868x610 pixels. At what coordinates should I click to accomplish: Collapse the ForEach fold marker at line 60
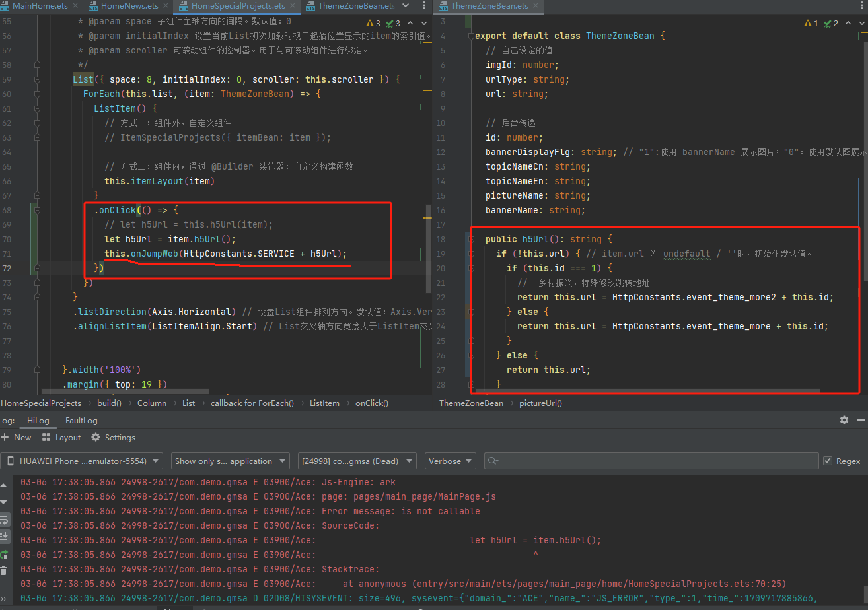coord(37,94)
